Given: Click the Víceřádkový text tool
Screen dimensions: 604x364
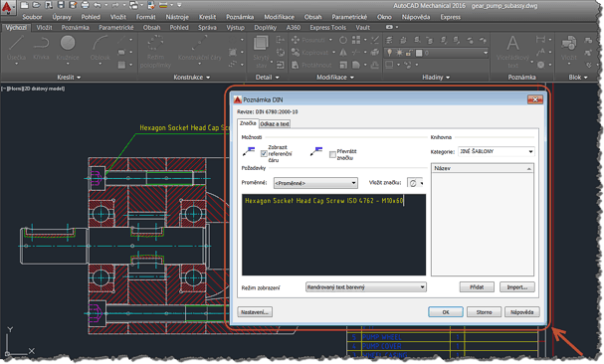Looking at the screenshot, I should coord(512,52).
